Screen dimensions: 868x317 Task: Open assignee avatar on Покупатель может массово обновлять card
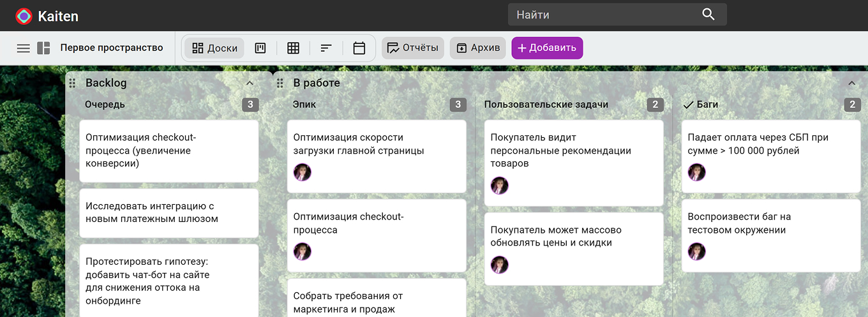[500, 265]
